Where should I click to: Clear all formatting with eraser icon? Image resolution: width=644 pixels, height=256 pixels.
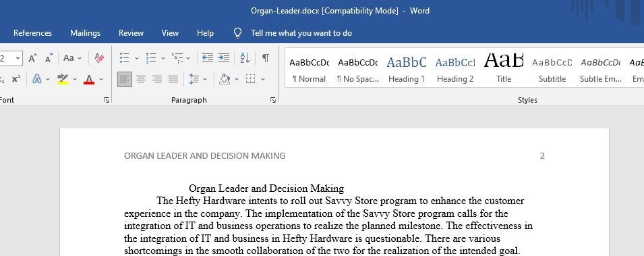coord(99,58)
